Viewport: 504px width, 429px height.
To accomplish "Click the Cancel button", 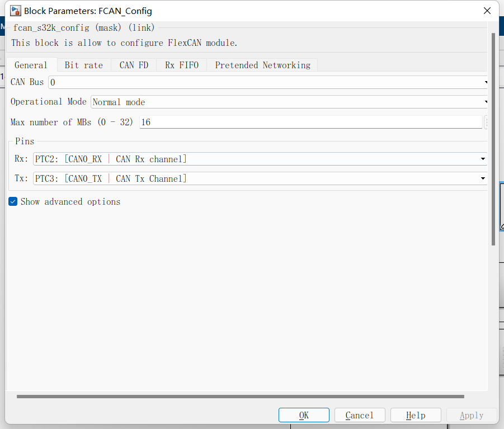I will [360, 415].
